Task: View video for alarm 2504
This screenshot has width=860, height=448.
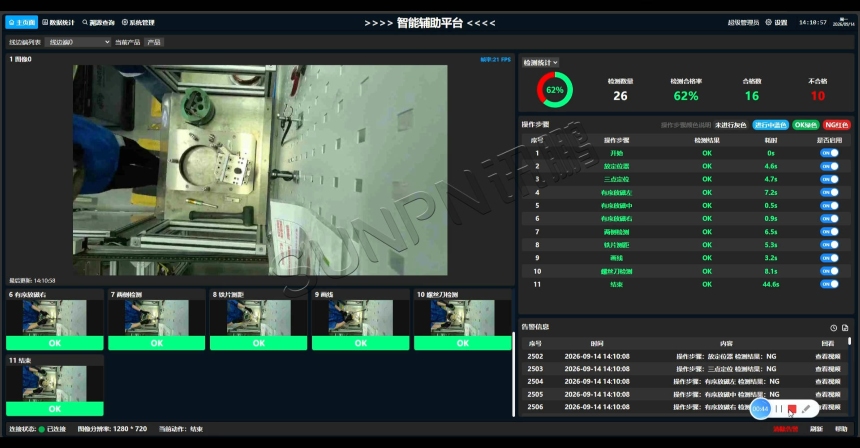Action: click(828, 382)
